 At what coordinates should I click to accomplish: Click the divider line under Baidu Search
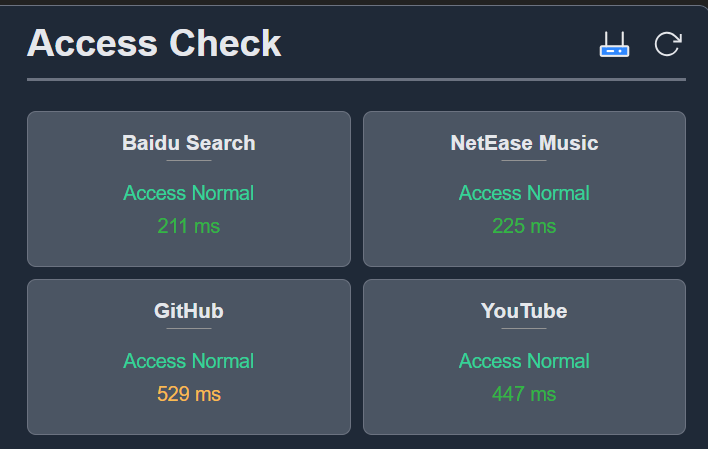(x=189, y=160)
